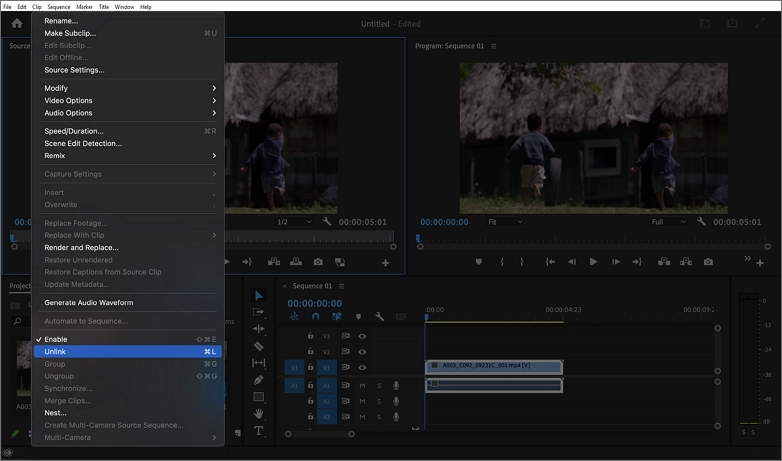Toggle linked selection in timeline
Screen dimensions: 782x461
click(337, 316)
